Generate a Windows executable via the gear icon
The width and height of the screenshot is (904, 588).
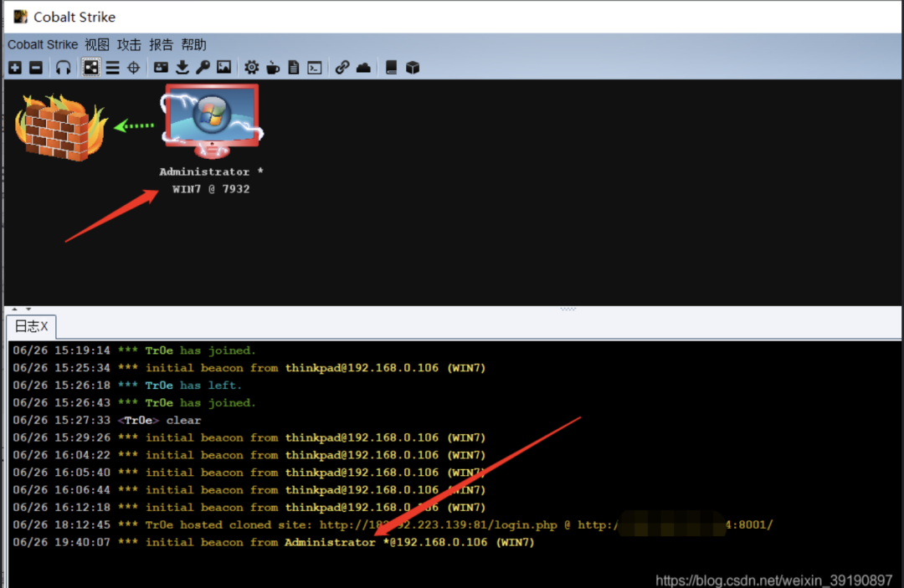click(x=251, y=68)
